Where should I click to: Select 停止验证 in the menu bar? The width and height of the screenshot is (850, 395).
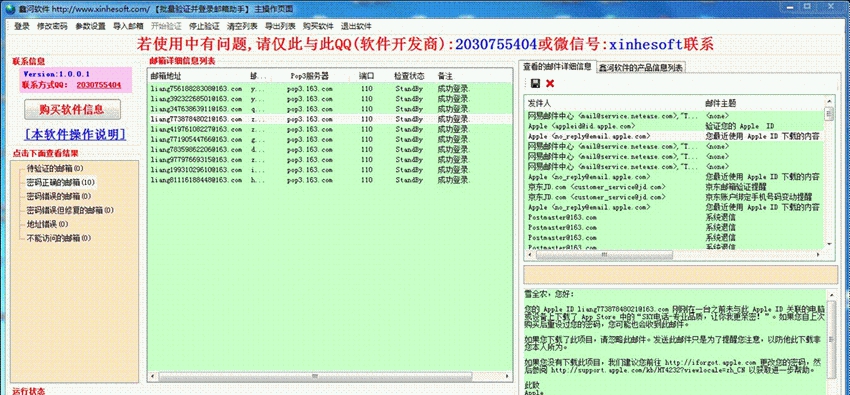204,26
